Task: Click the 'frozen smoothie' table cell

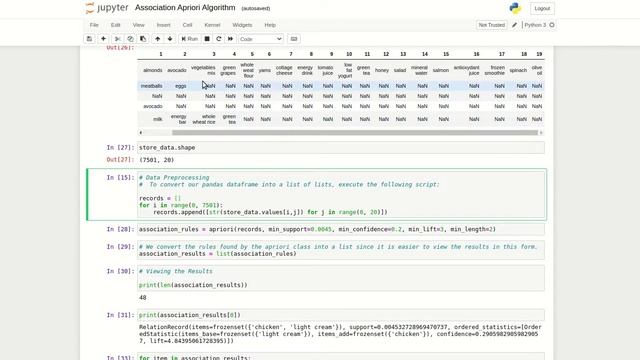Action: coord(495,70)
